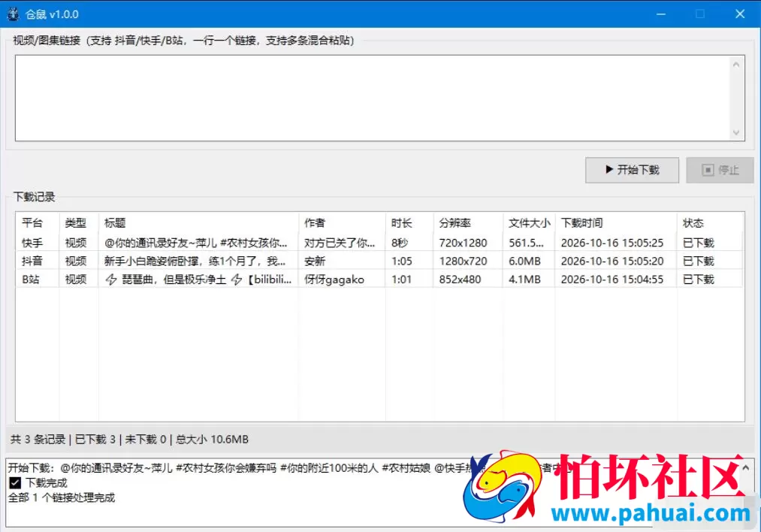Start downloading with 开始下载 button
Screen dimensions: 761x532
coord(632,170)
